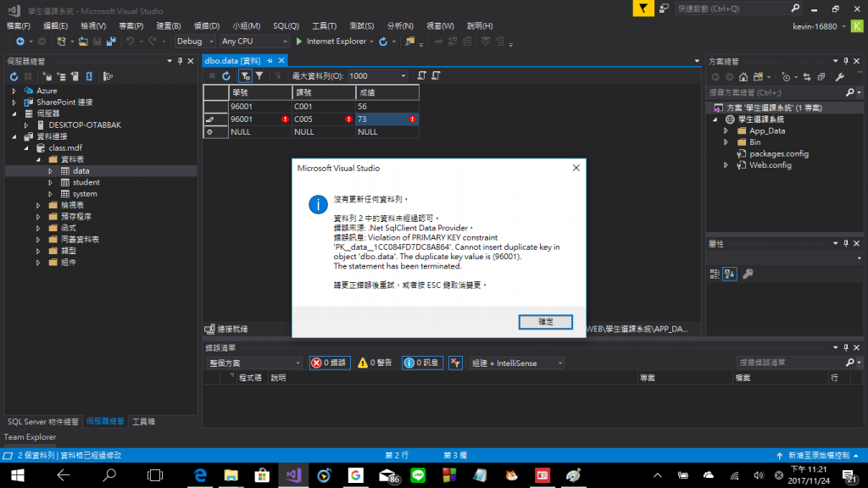868x488 pixels.
Task: Open the 工具(T) menu
Action: click(x=324, y=26)
